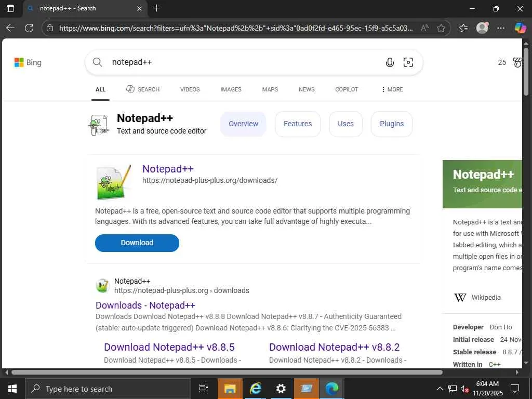Select the Plugins pill
Viewport: 532px width, 399px height.
[x=392, y=124]
